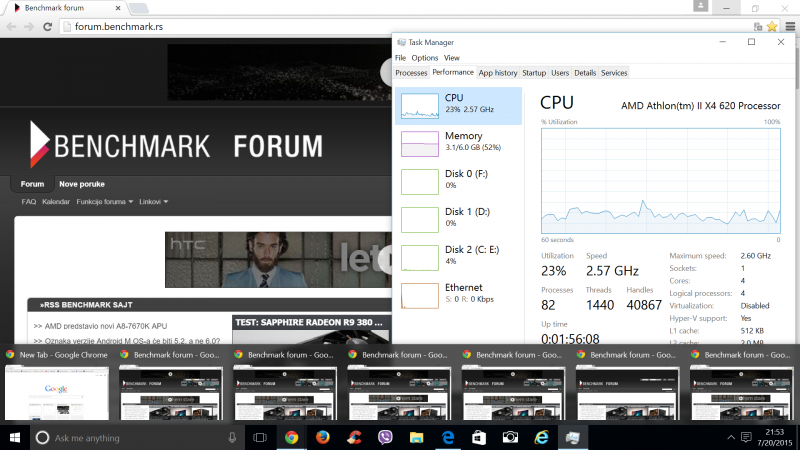Screen dimensions: 800x450
Task: Open the red swirl app in the taskbar
Action: tap(354, 438)
